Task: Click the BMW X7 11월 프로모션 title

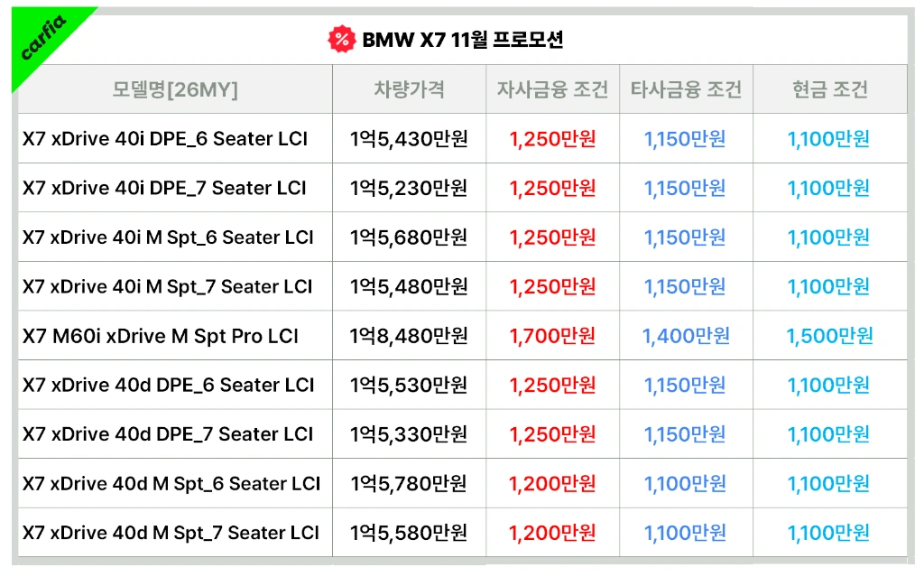Action: [x=462, y=40]
